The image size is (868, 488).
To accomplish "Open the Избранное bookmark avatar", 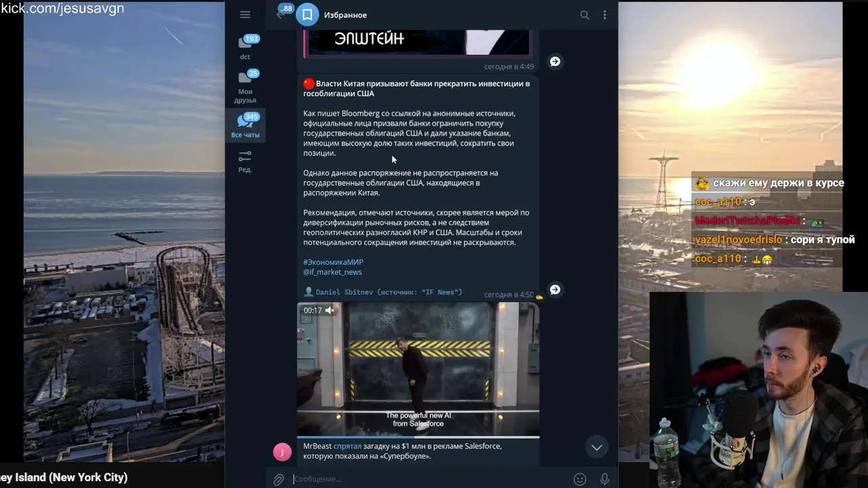I will 307,15.
